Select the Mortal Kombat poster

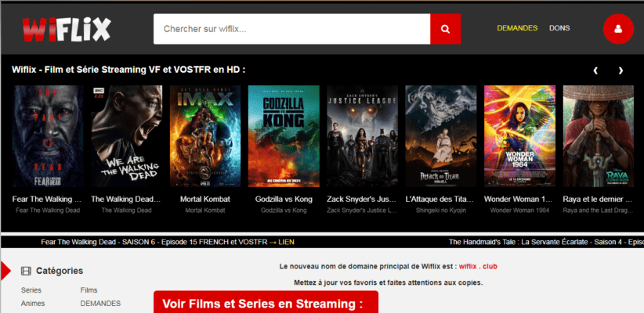pos(205,135)
